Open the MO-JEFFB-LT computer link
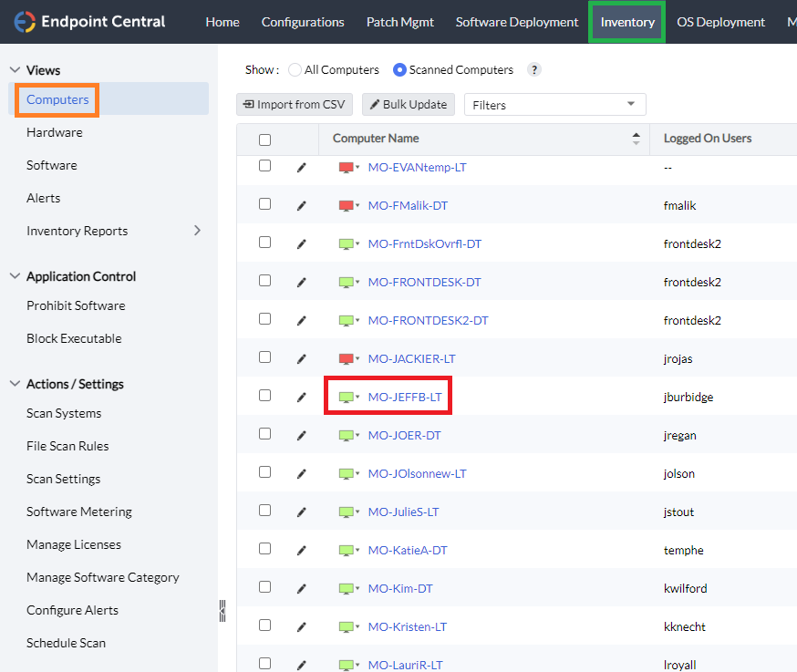The height and width of the screenshot is (672, 797). [405, 397]
